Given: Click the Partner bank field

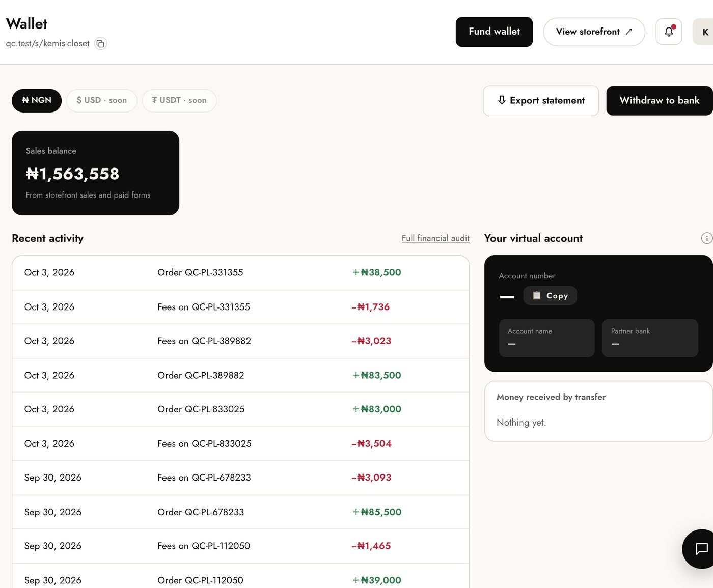Looking at the screenshot, I should point(650,338).
